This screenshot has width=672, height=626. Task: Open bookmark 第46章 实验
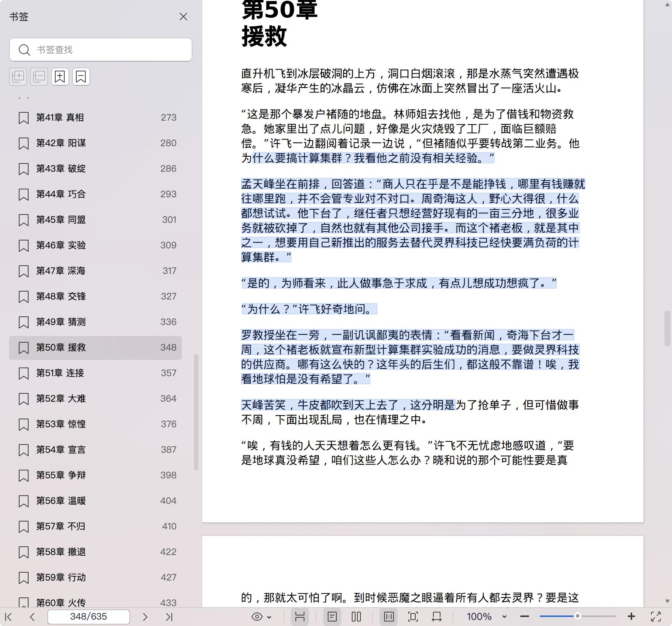(95, 245)
